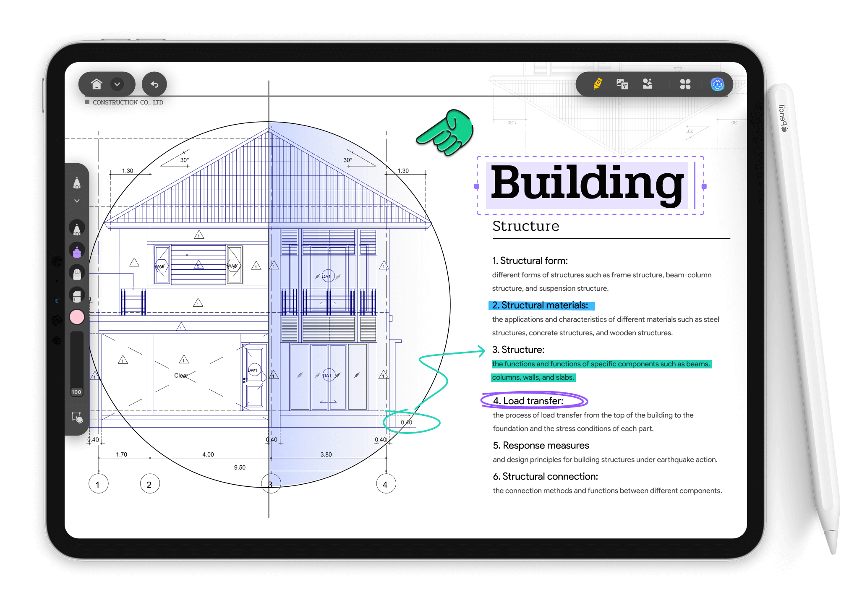The width and height of the screenshot is (849, 616).
Task: Collapse the pen sidebar with chevron
Action: coord(77,201)
